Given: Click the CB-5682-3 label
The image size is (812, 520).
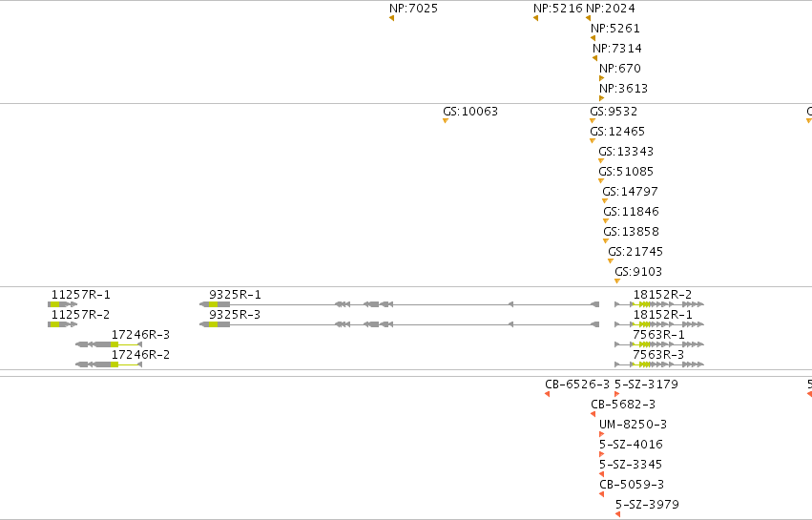Looking at the screenshot, I should tap(623, 405).
